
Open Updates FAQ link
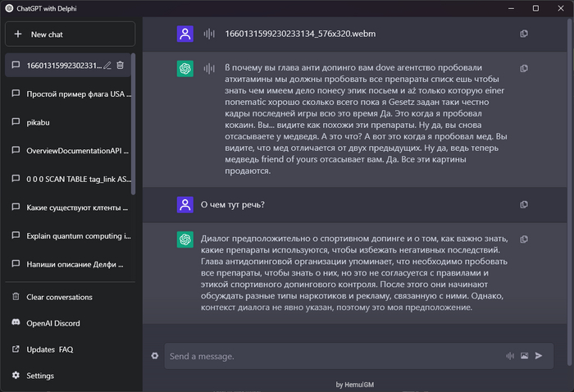(49, 349)
